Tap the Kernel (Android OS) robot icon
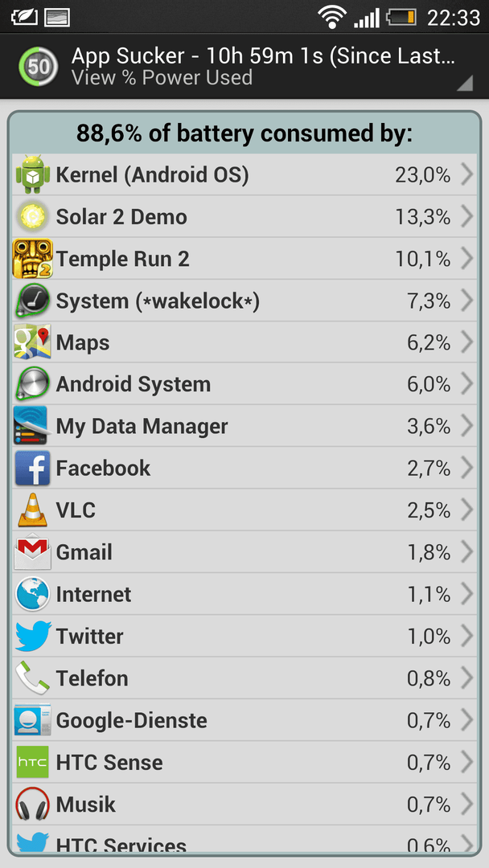489x868 pixels. tap(33, 174)
